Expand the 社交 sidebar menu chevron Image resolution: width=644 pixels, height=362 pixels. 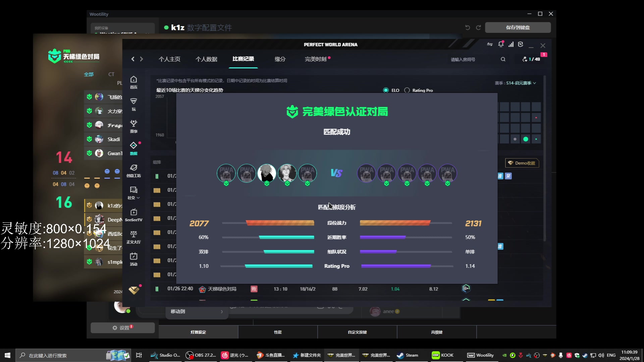[x=138, y=198]
